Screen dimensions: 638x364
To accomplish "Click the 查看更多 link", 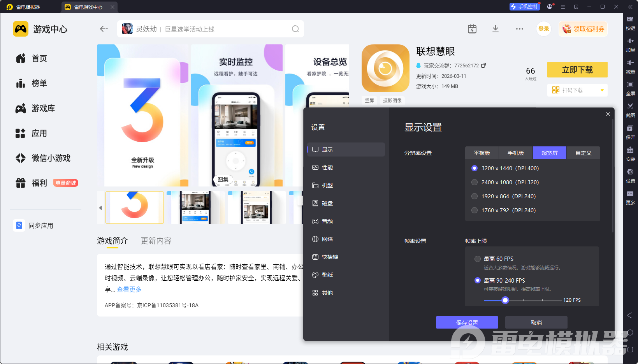I will [129, 289].
